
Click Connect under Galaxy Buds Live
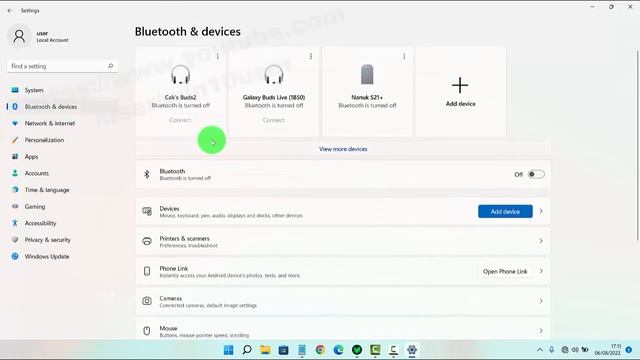pos(273,120)
